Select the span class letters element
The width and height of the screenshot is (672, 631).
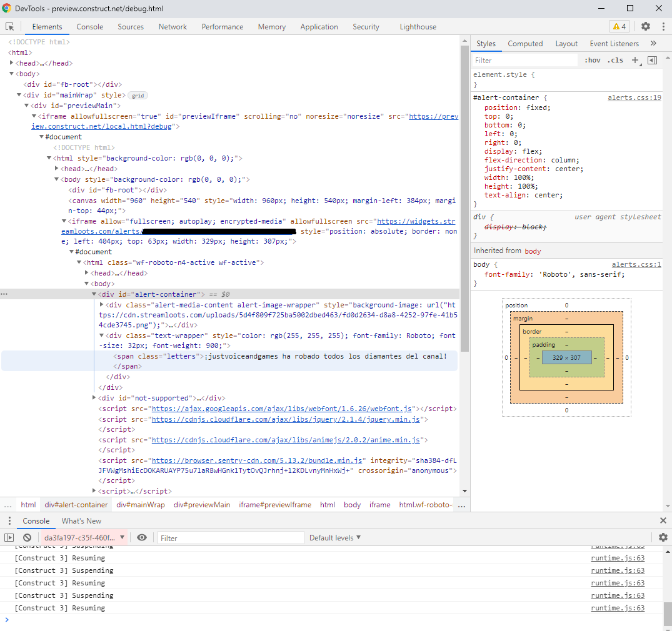tap(229, 361)
